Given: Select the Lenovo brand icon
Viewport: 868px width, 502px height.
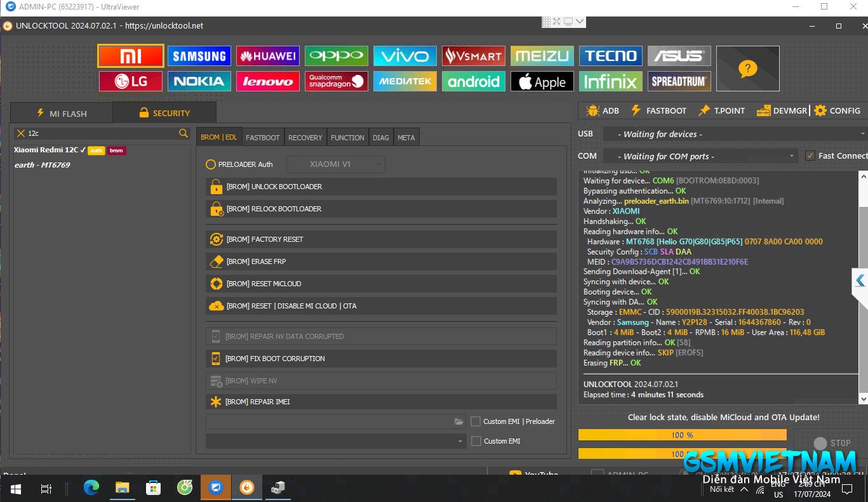Looking at the screenshot, I should tap(268, 81).
